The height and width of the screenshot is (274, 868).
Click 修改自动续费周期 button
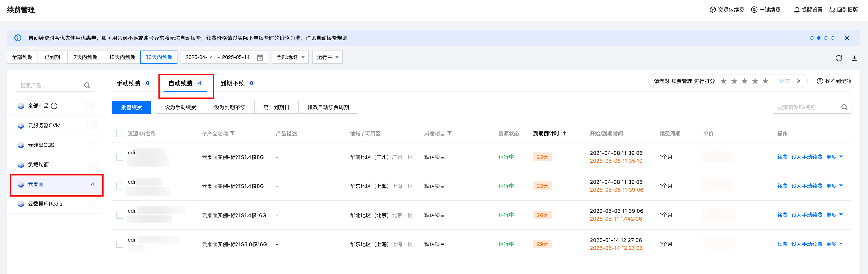pos(328,107)
